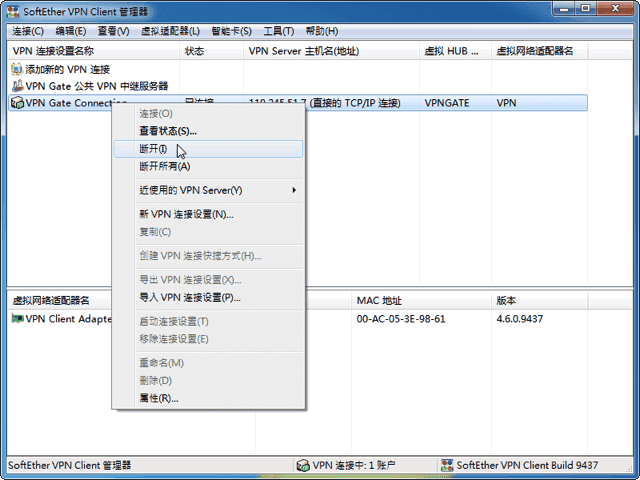Choose 断开所有(A) in context menu
The image size is (640, 480).
[208, 167]
